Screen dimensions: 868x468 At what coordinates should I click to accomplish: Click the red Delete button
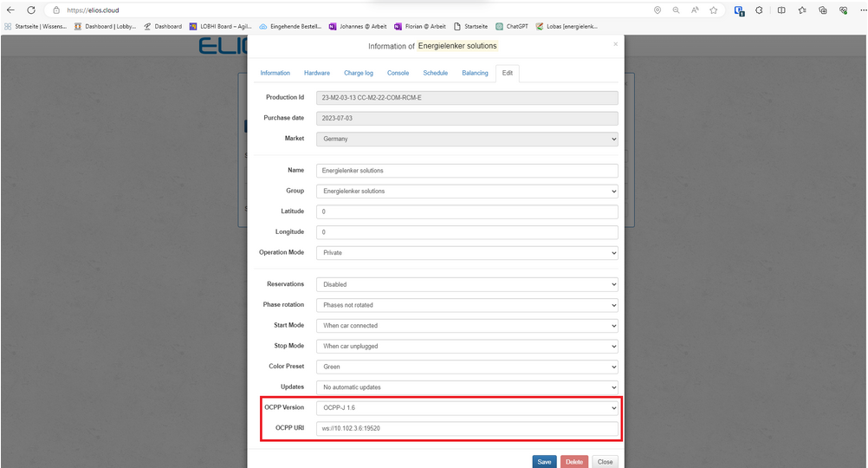pos(574,462)
